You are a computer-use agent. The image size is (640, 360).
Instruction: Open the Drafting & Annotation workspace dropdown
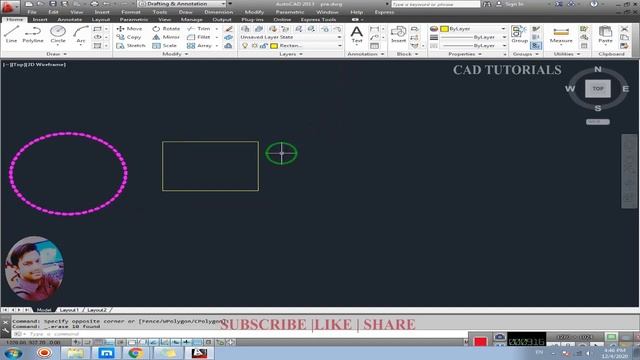183,4
